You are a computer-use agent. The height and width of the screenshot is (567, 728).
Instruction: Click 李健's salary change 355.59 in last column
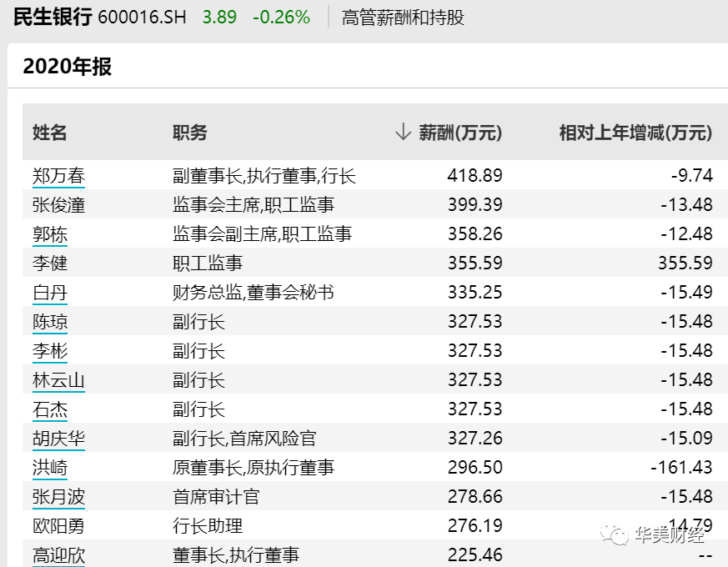tap(685, 263)
